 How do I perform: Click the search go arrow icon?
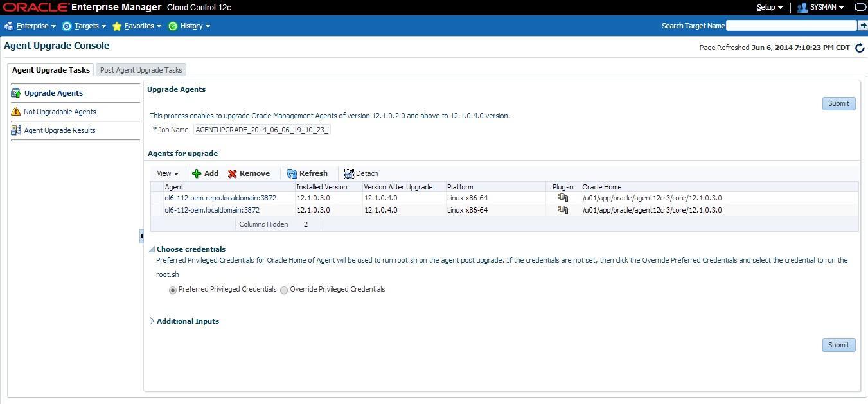pos(863,26)
